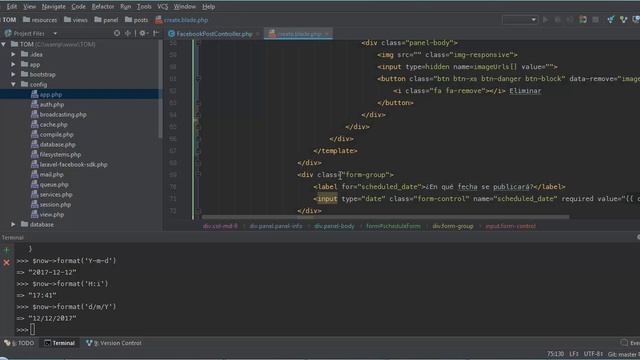Image resolution: width=640 pixels, height=360 pixels.
Task: Select queue.php file
Action: pyautogui.click(x=50, y=184)
